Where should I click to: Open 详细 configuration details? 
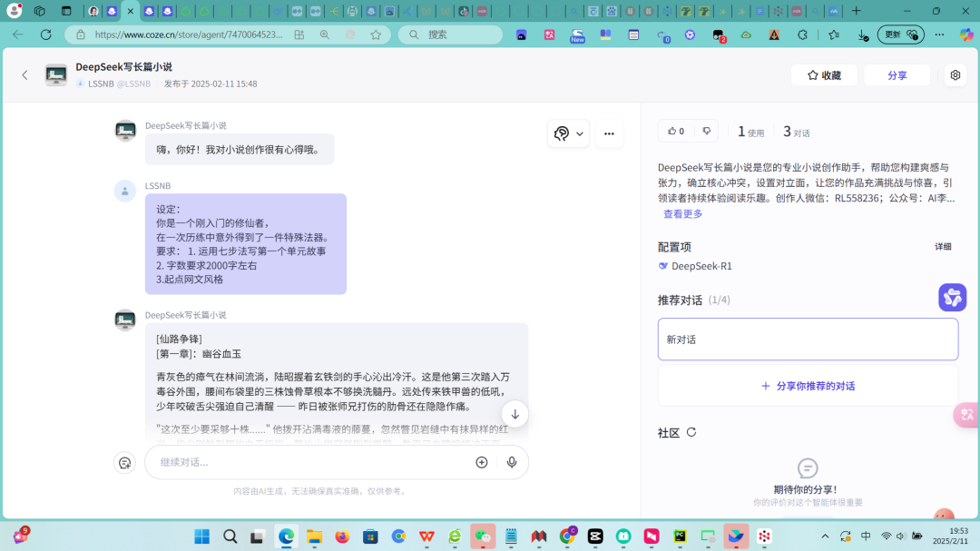(943, 246)
